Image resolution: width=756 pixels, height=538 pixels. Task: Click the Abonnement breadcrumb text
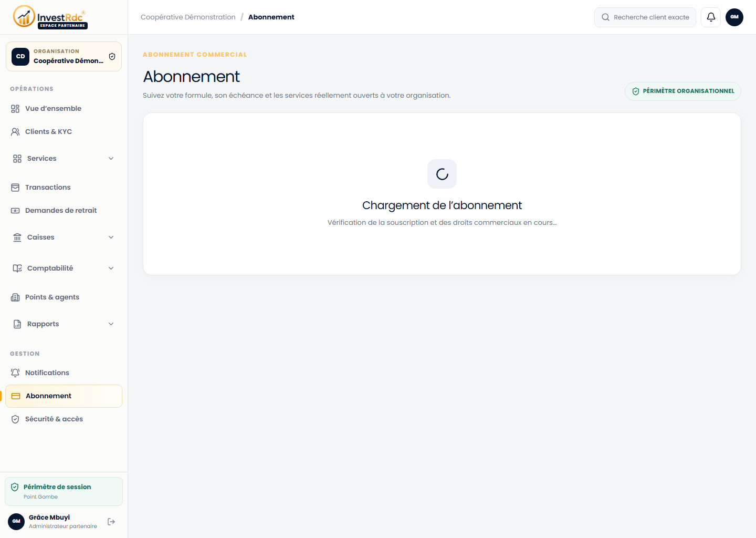point(271,17)
